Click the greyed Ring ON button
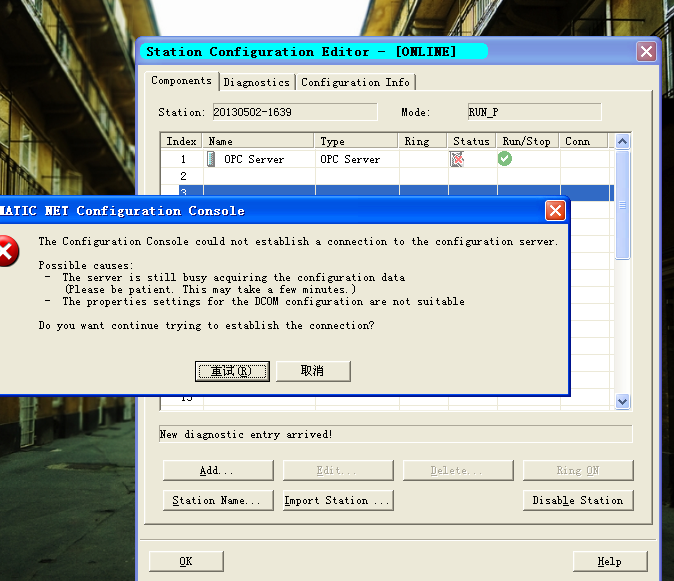The width and height of the screenshot is (674, 581). click(578, 470)
